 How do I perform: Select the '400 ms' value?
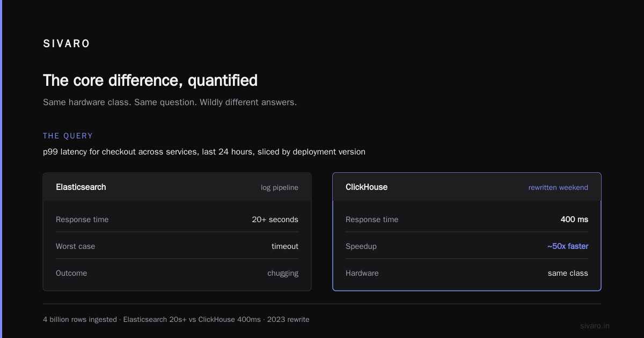[574, 219]
